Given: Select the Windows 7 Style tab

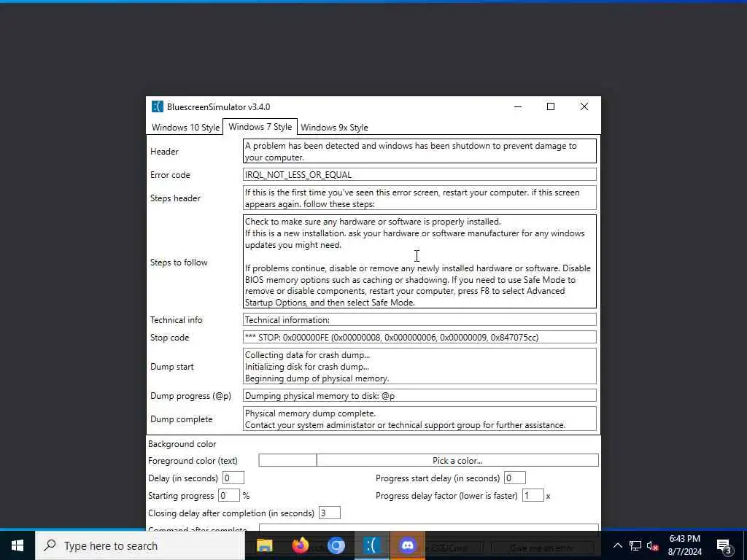Looking at the screenshot, I should click(x=260, y=127).
